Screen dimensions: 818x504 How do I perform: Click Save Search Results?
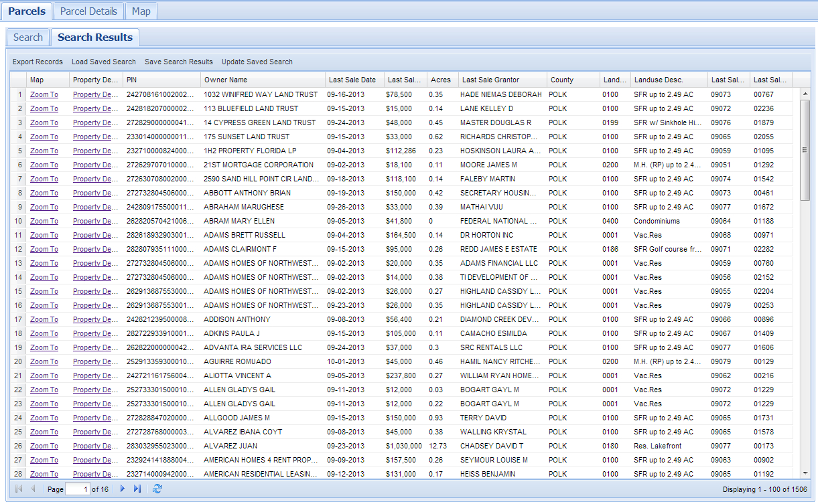[179, 62]
